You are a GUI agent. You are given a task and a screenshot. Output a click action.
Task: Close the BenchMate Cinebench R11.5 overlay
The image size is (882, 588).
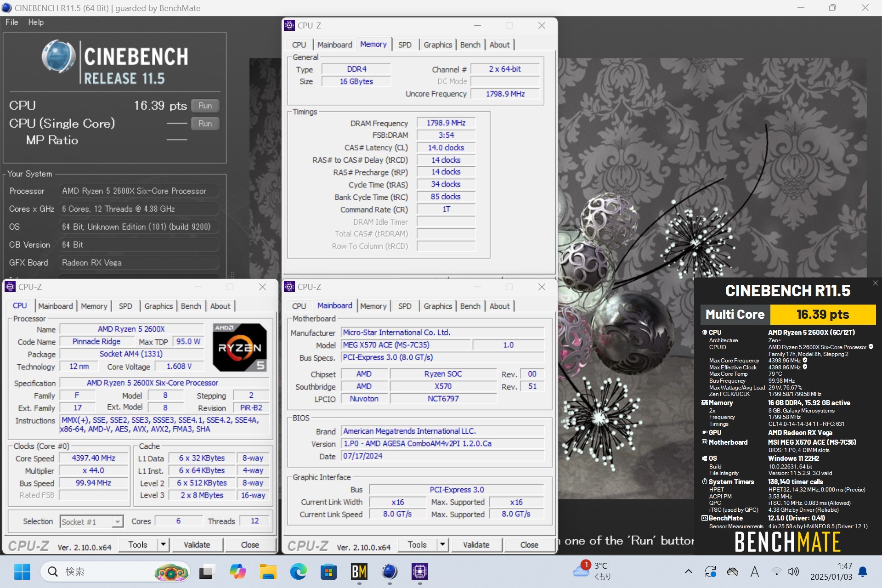click(875, 283)
